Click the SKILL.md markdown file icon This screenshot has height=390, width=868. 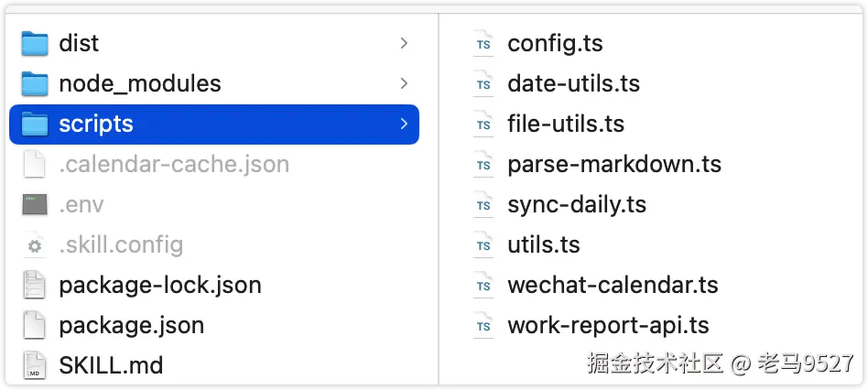pos(35,365)
